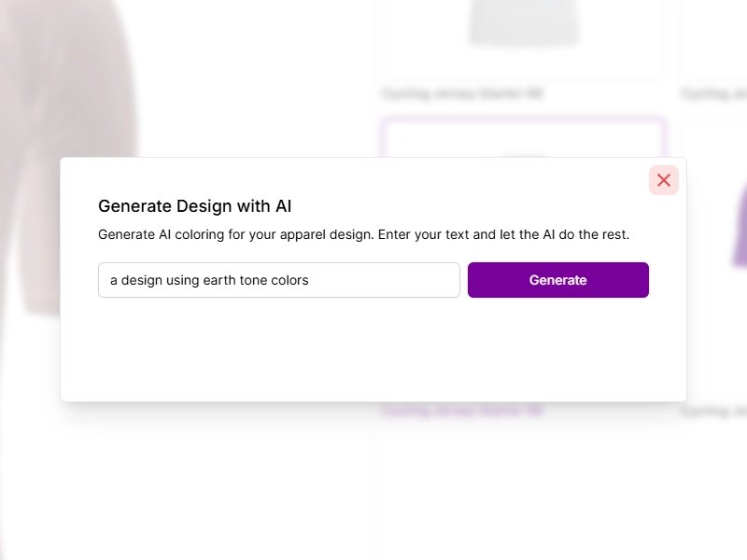
Task: Click the highlighted product card with purple border
Action: 523,135
